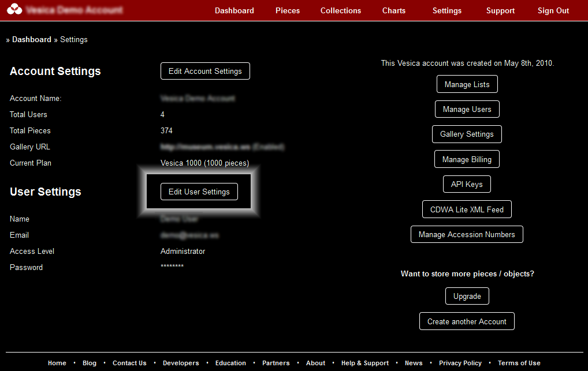Viewport: 588px width, 371px height.
Task: Click the User Settings heading
Action: (46, 192)
